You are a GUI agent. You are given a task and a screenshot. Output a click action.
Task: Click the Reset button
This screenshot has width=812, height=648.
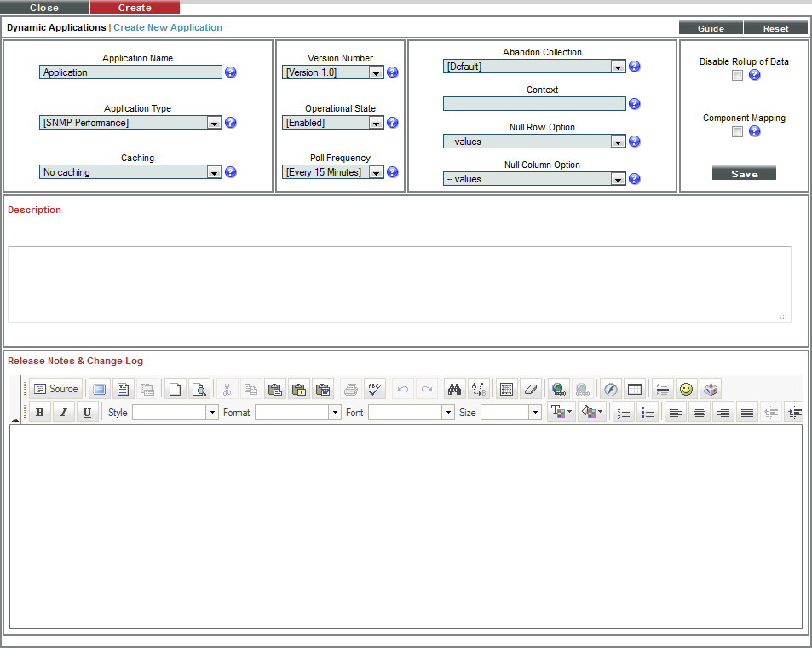[775, 28]
